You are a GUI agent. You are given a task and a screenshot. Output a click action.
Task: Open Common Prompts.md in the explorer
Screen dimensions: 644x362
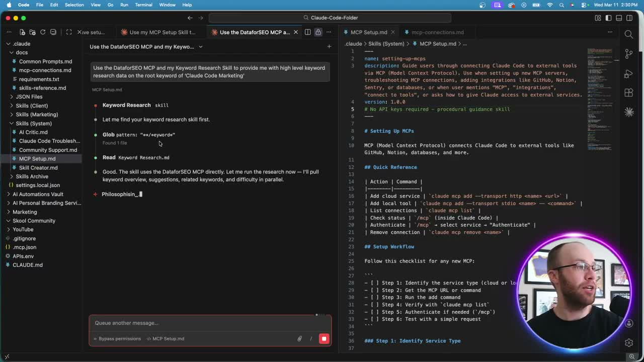[45, 61]
